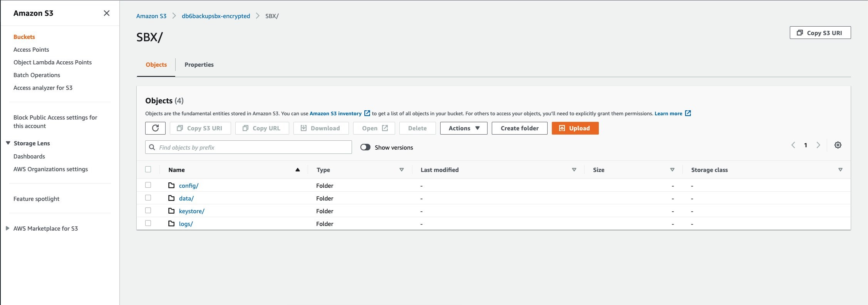
Task: Click the orange Upload button
Action: pos(575,128)
